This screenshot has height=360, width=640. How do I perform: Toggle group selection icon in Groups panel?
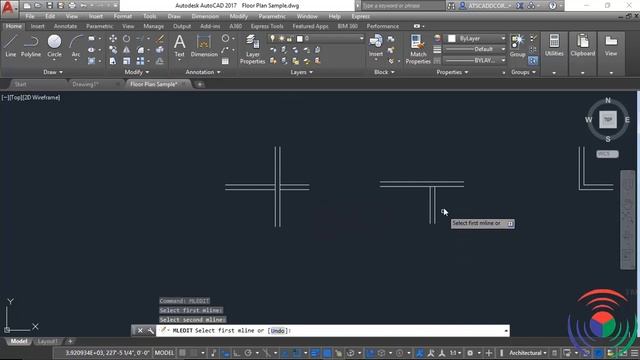pos(533,61)
